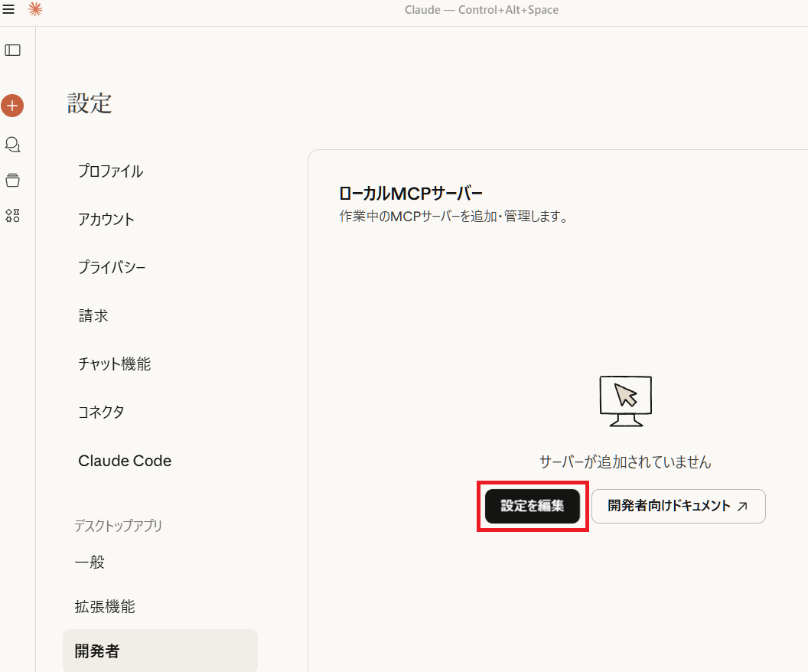This screenshot has height=672, width=808.
Task: Open the プライバシー settings section
Action: [x=112, y=268]
